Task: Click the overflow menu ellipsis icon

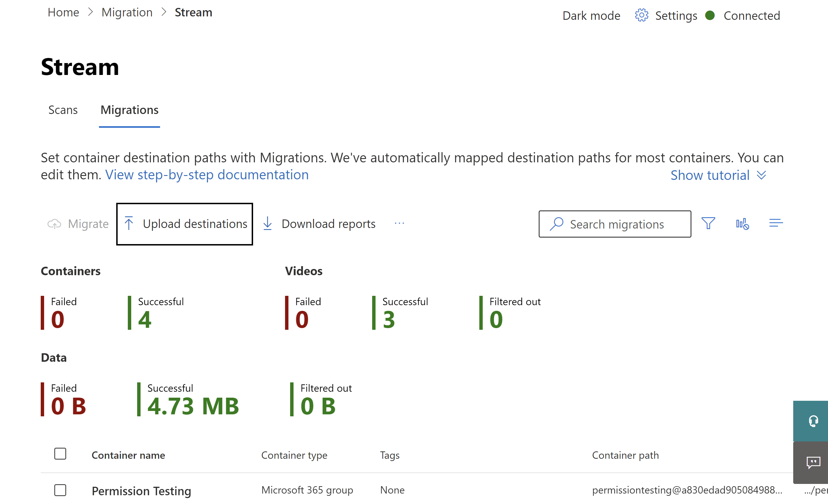Action: [x=399, y=224]
